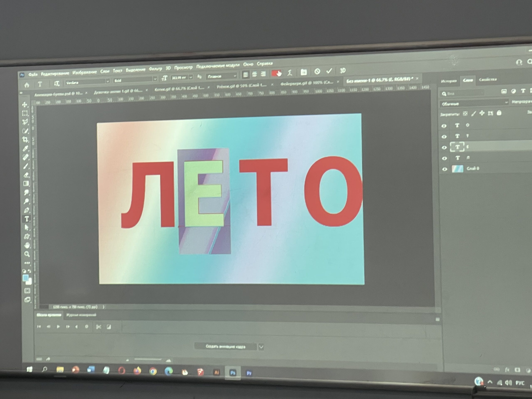The image size is (532, 399).
Task: Center align the text
Action: click(254, 74)
